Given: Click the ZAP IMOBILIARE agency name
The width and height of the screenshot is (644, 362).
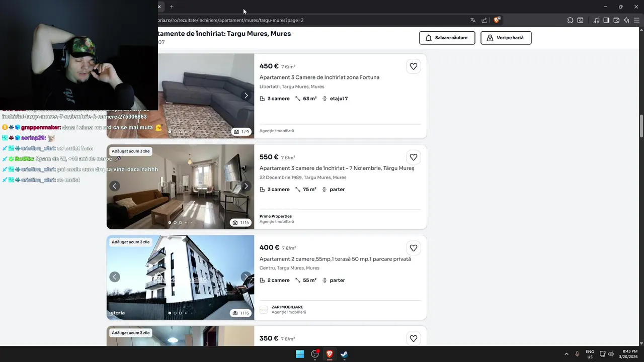Looking at the screenshot, I should click(x=287, y=307).
